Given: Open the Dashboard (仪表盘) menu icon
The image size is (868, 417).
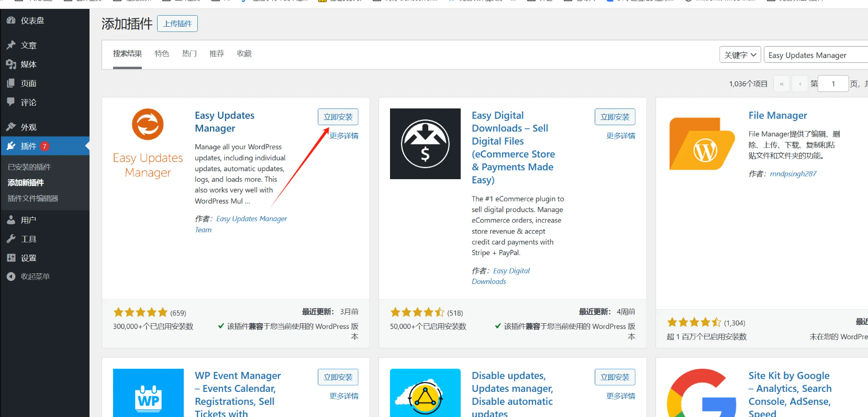Looking at the screenshot, I should pos(11,20).
